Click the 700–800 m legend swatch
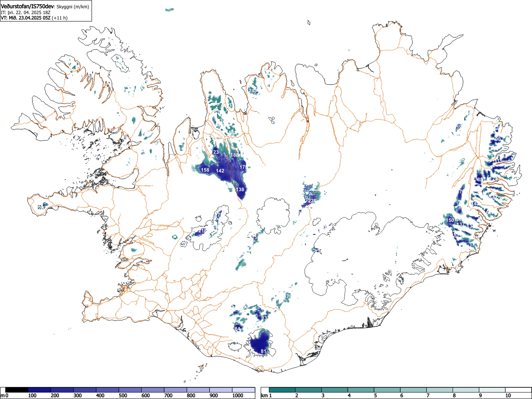The image size is (532, 399). [x=175, y=390]
